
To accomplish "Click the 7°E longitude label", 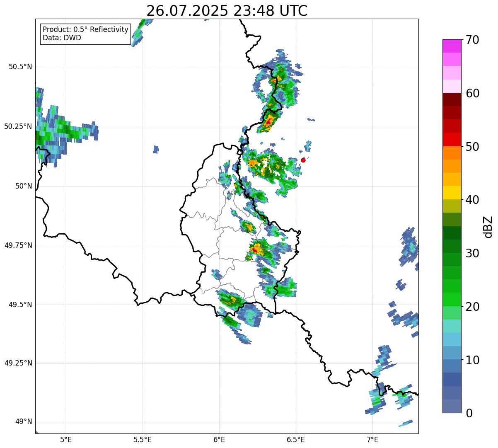I will coord(372,439).
